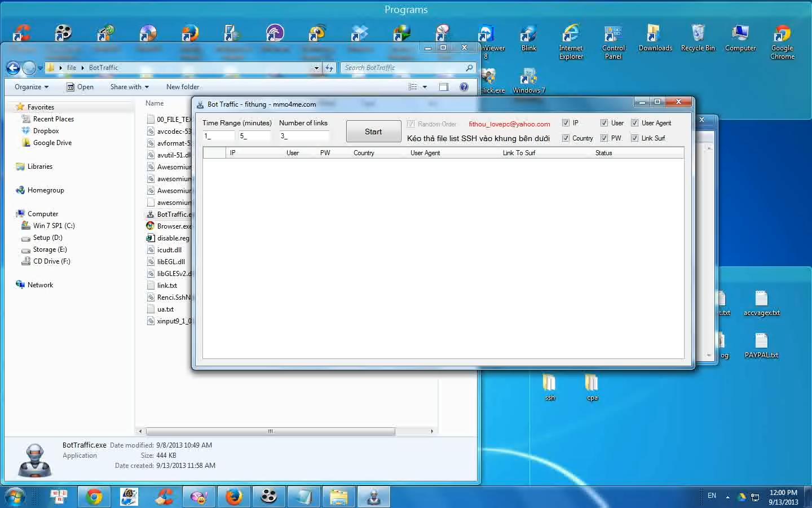Screen dimensions: 812x508
Task: Select the ssh folder on the desktop
Action: (550, 387)
